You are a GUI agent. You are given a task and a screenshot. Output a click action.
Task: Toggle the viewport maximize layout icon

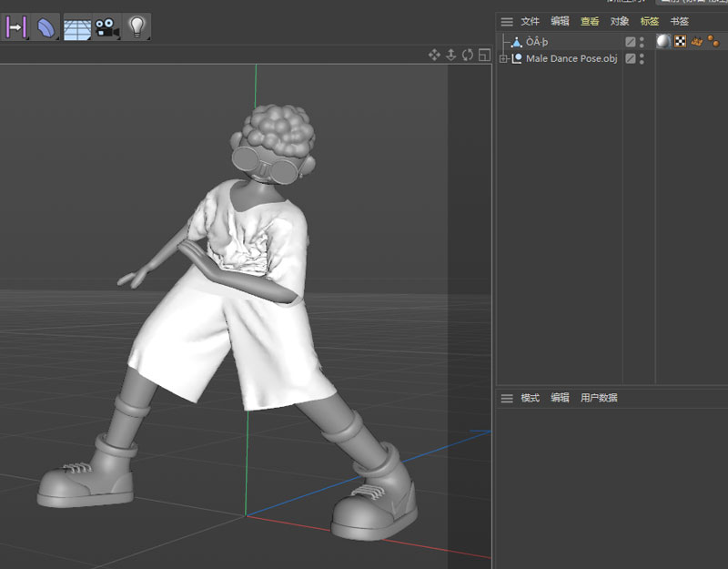click(484, 55)
